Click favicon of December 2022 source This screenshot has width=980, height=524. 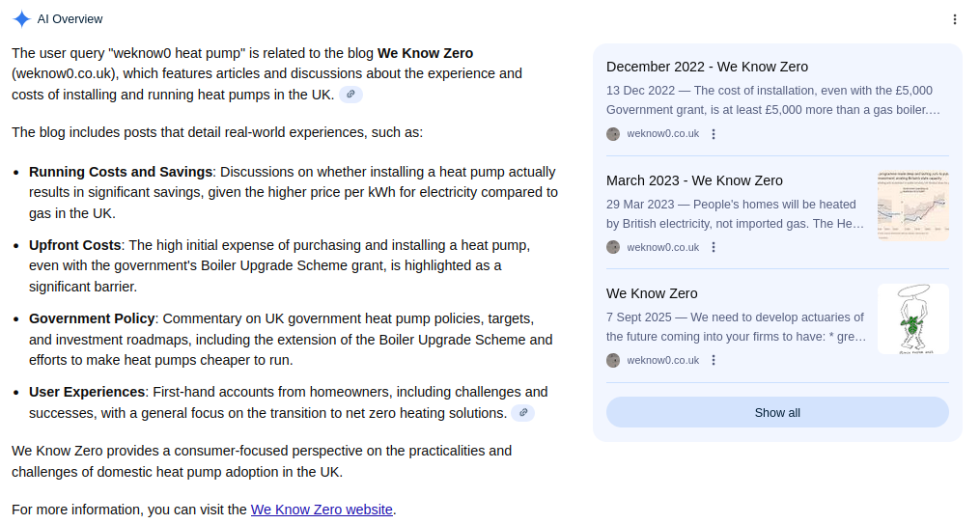tap(613, 134)
